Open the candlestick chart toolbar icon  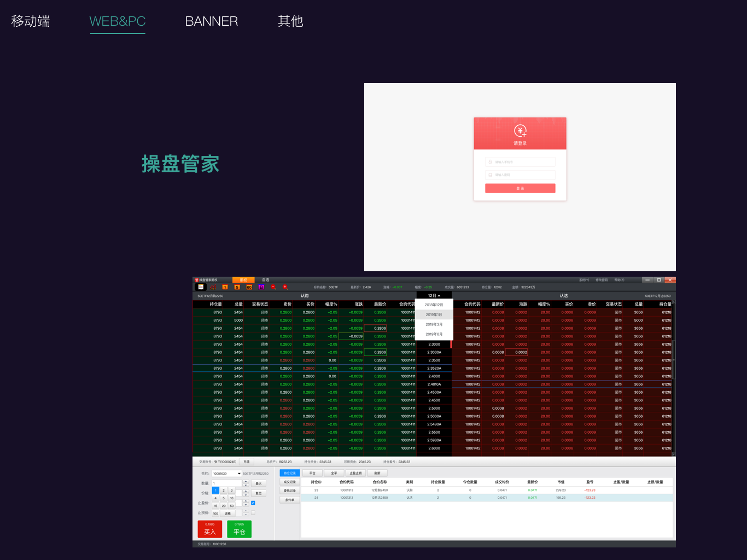tap(213, 287)
